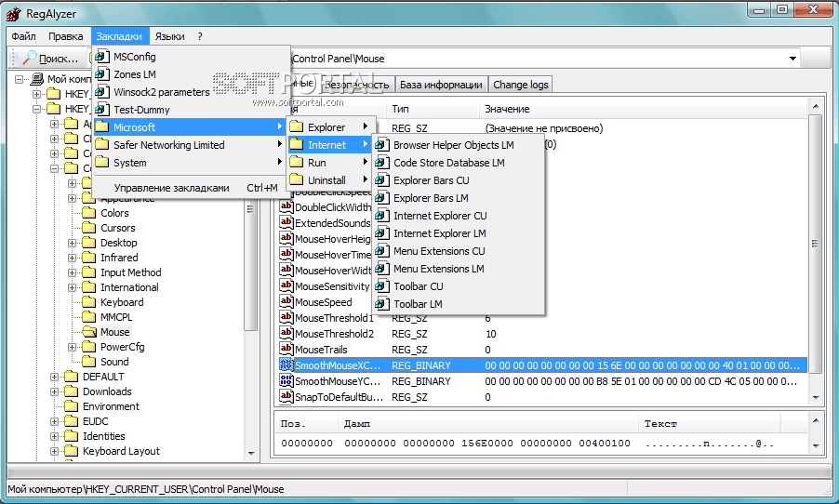The width and height of the screenshot is (839, 504).
Task: Select the Sound key in tree
Action: [x=114, y=363]
